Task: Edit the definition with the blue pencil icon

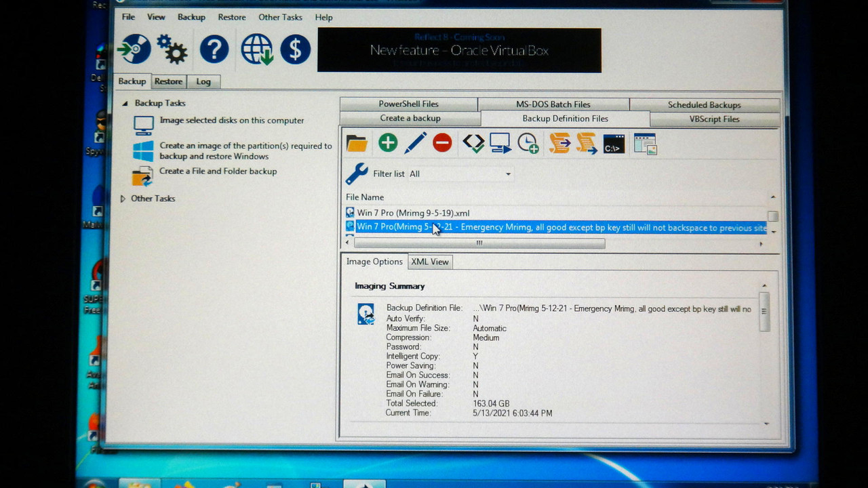Action: point(415,143)
